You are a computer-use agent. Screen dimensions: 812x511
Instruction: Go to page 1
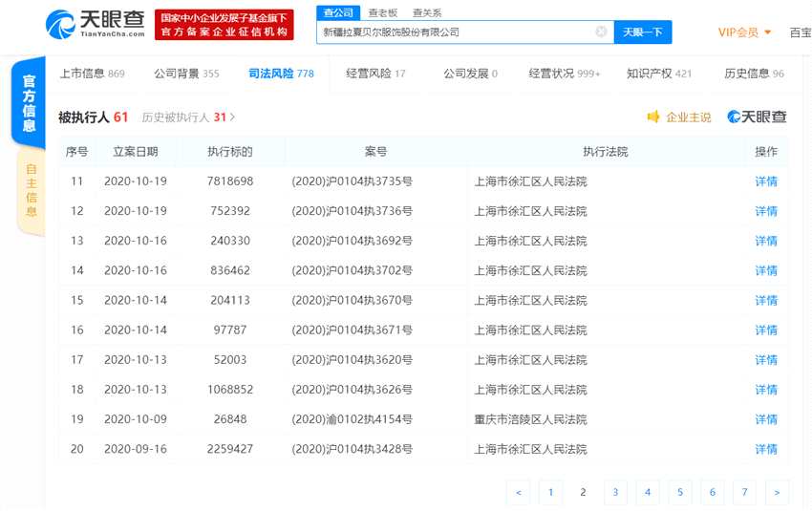[x=550, y=492]
